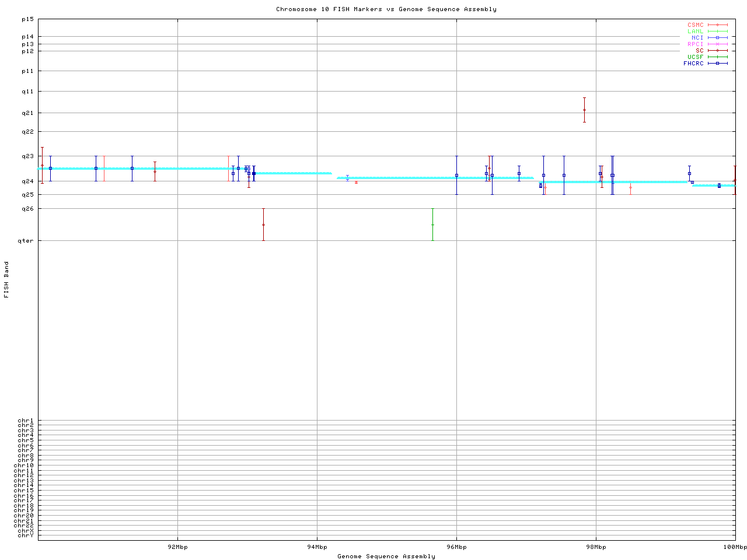Select the isolated black data point at q21

[584, 110]
